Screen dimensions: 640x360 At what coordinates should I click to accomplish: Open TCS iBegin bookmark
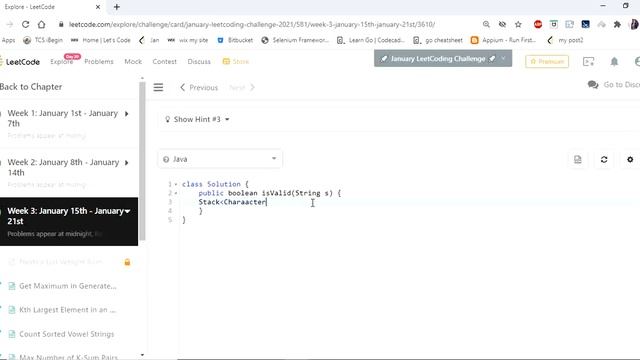point(43,40)
